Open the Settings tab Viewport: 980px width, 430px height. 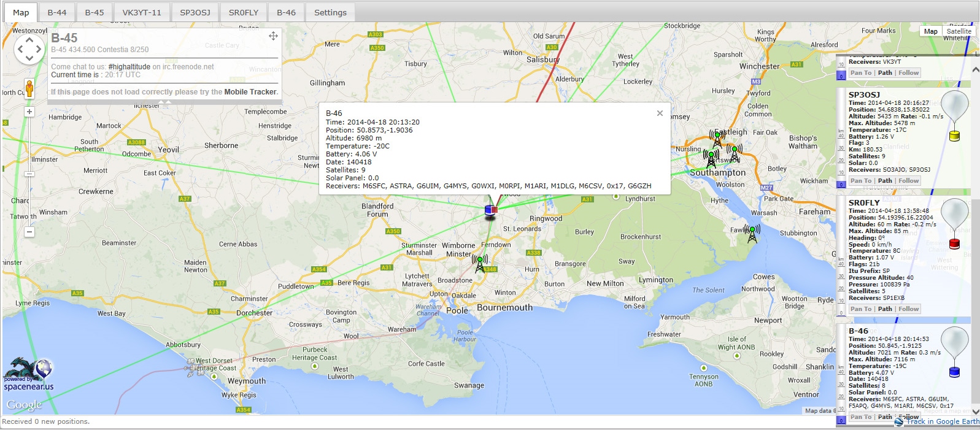[330, 12]
